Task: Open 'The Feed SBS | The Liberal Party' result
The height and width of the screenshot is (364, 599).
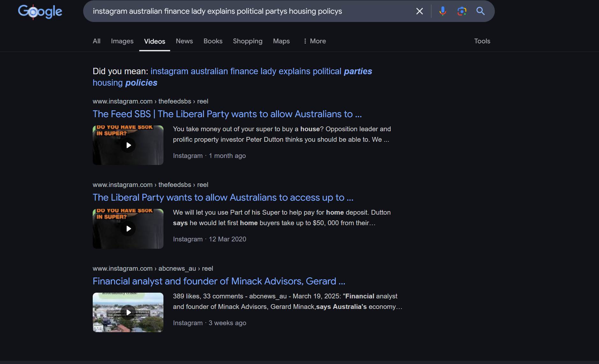Action: point(227,114)
